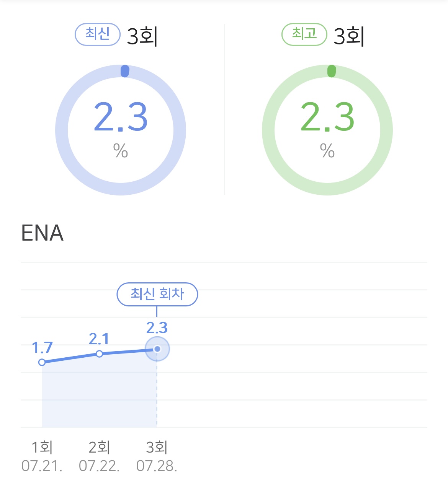Viewport: 448px width, 487px height.
Task: Click the 최신 회차 tooltip bubble
Action: coord(157,294)
